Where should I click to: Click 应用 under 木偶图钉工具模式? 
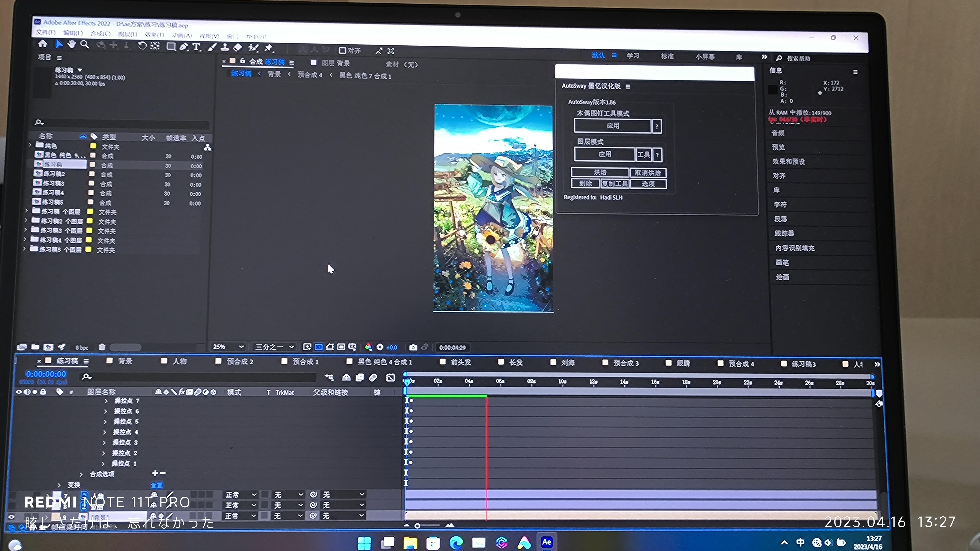(612, 126)
